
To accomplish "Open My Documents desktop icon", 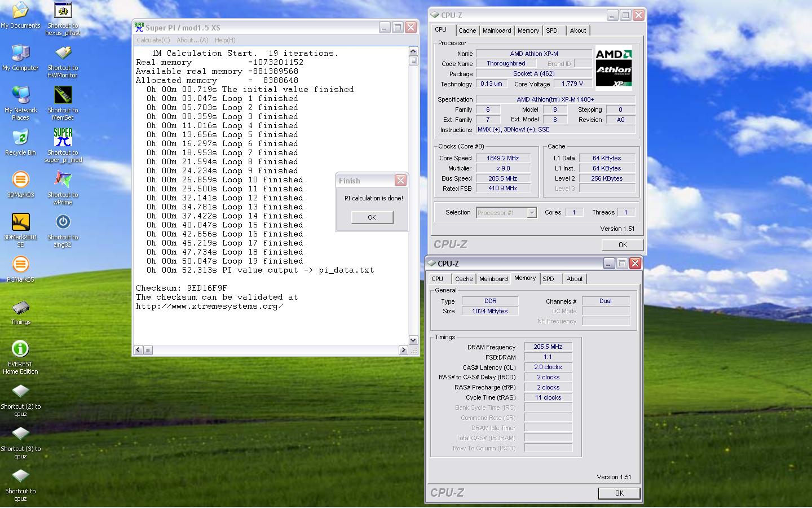I will pos(20,11).
